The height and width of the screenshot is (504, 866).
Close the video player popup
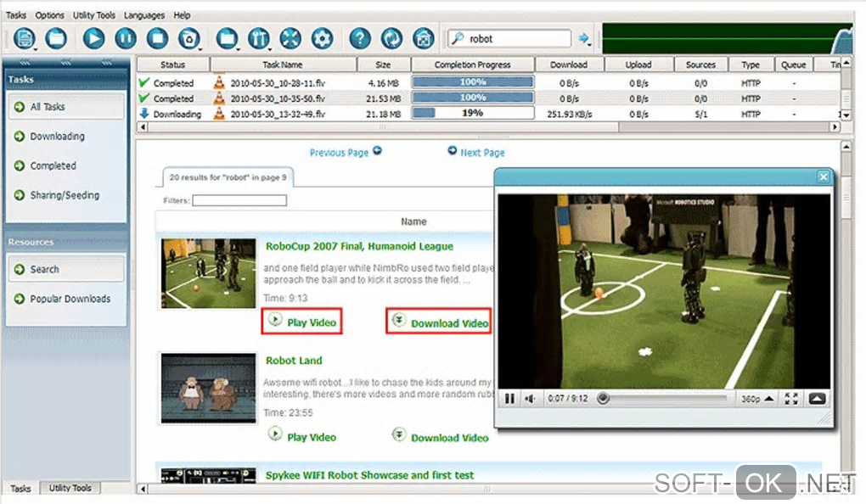(824, 176)
